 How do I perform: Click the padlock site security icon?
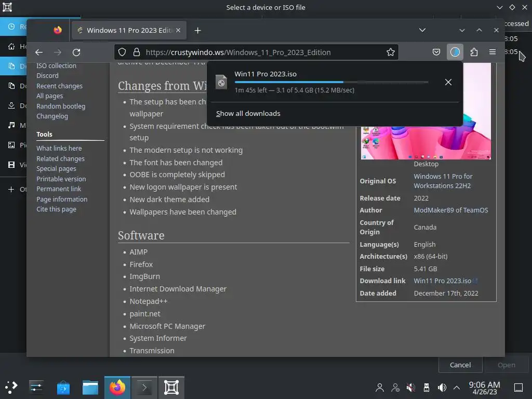tap(137, 52)
